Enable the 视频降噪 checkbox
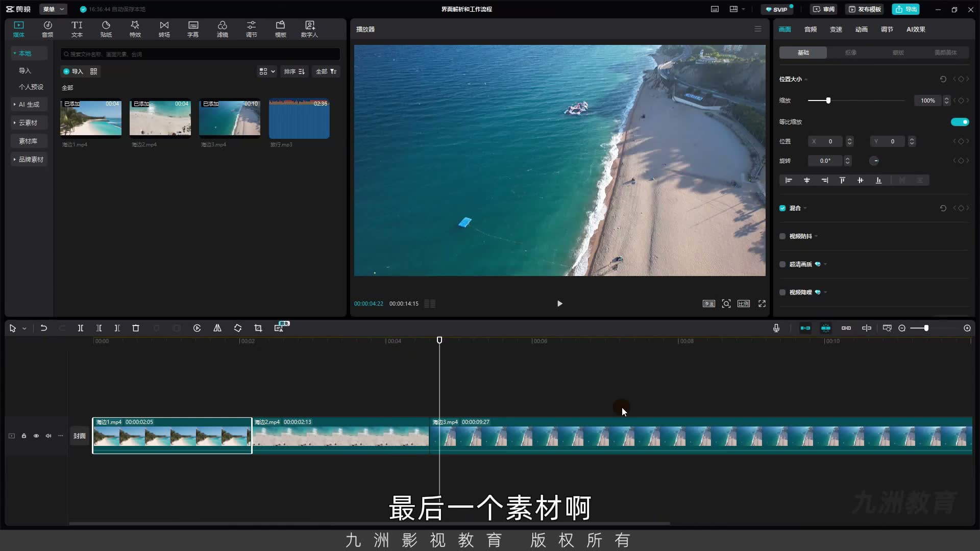The image size is (980, 551). click(x=782, y=292)
